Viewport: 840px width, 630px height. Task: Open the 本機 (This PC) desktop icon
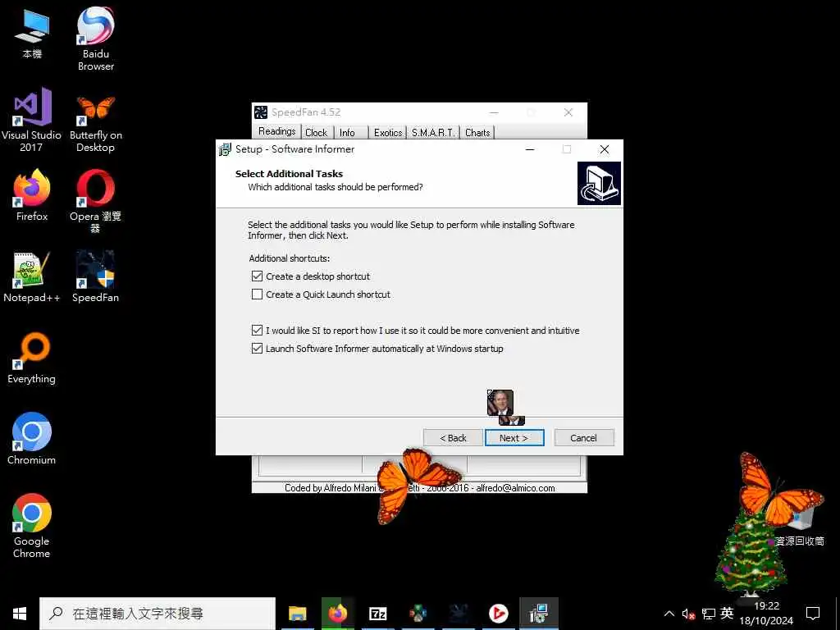point(32,33)
